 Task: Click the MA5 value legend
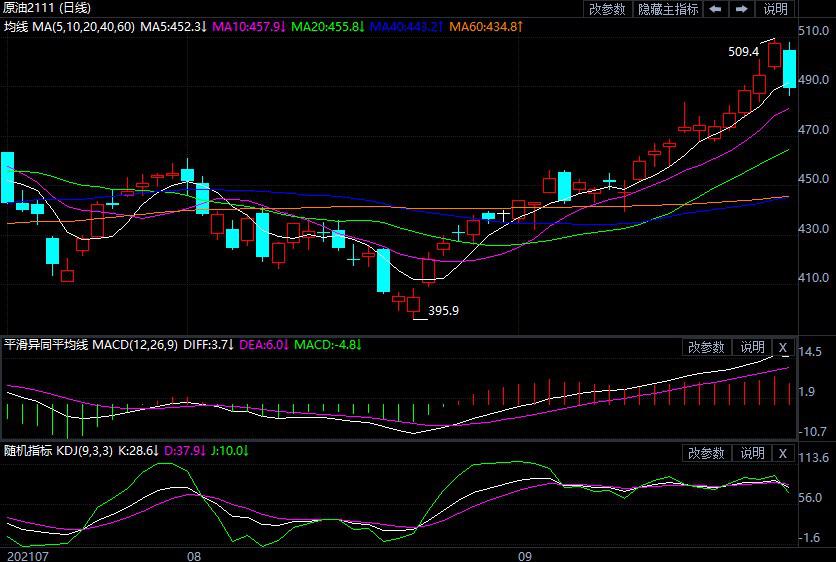[173, 25]
